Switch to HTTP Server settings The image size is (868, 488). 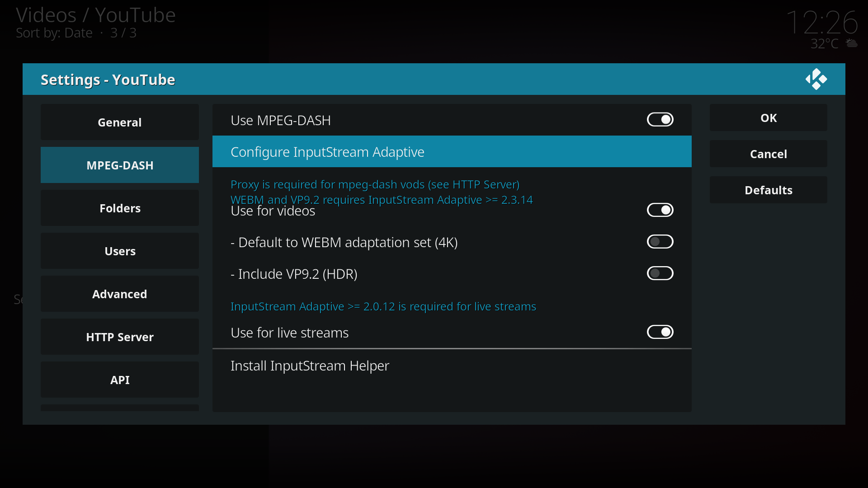[120, 337]
